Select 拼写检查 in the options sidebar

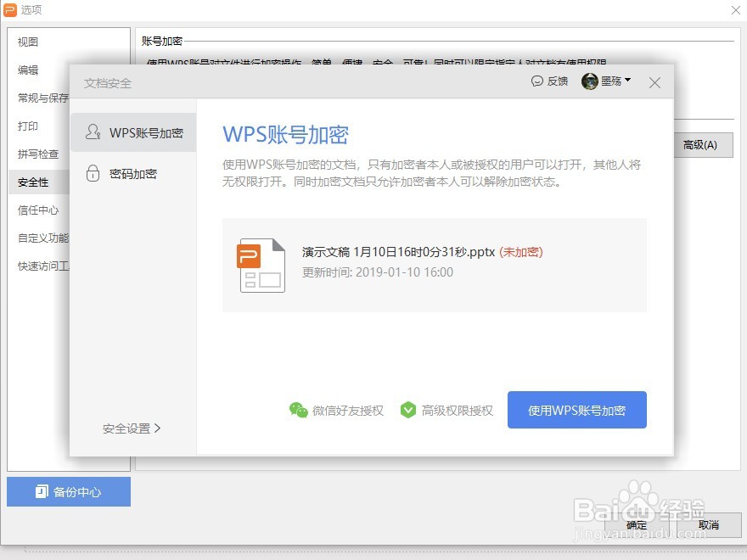point(38,154)
